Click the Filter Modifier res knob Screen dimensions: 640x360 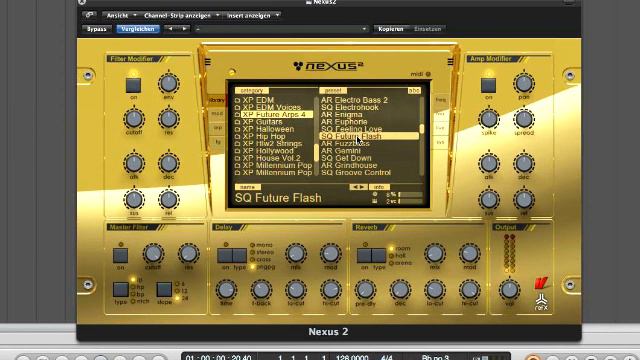click(x=169, y=119)
